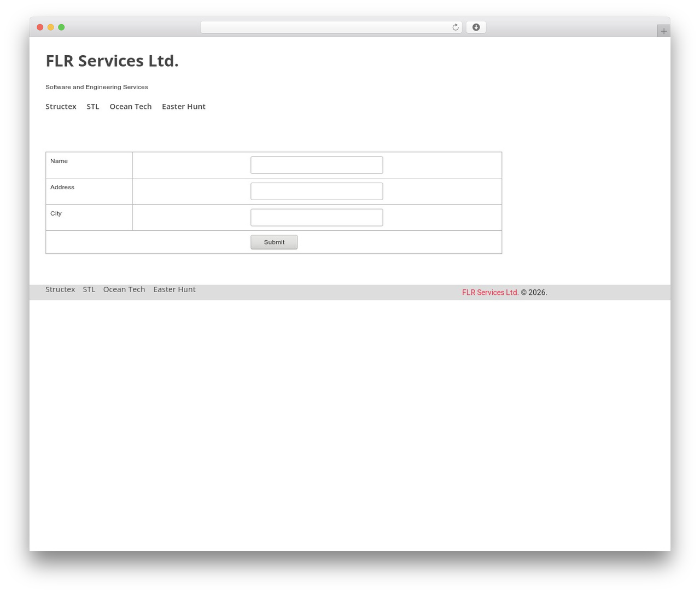700x593 pixels.
Task: Select the 'City' label in the form table
Action: pyautogui.click(x=56, y=214)
